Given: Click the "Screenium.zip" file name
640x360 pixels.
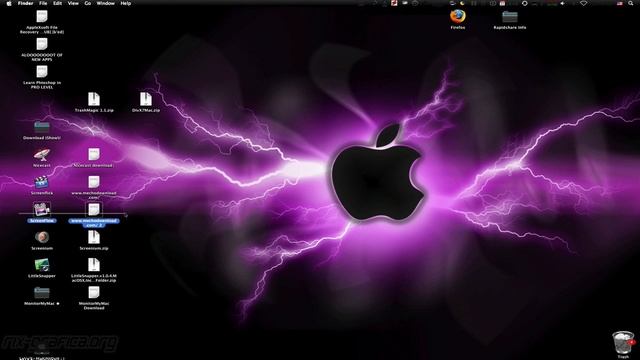Looking at the screenshot, I should (x=94, y=248).
